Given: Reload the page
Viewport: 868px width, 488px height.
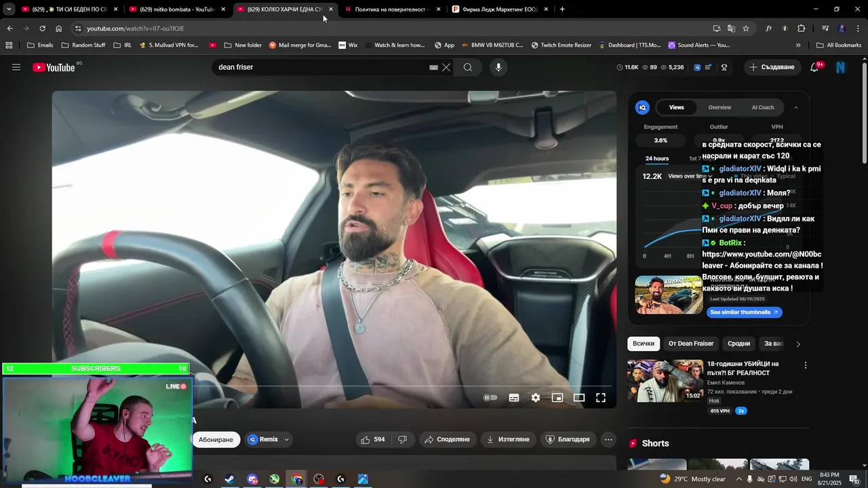Looking at the screenshot, I should click(42, 28).
